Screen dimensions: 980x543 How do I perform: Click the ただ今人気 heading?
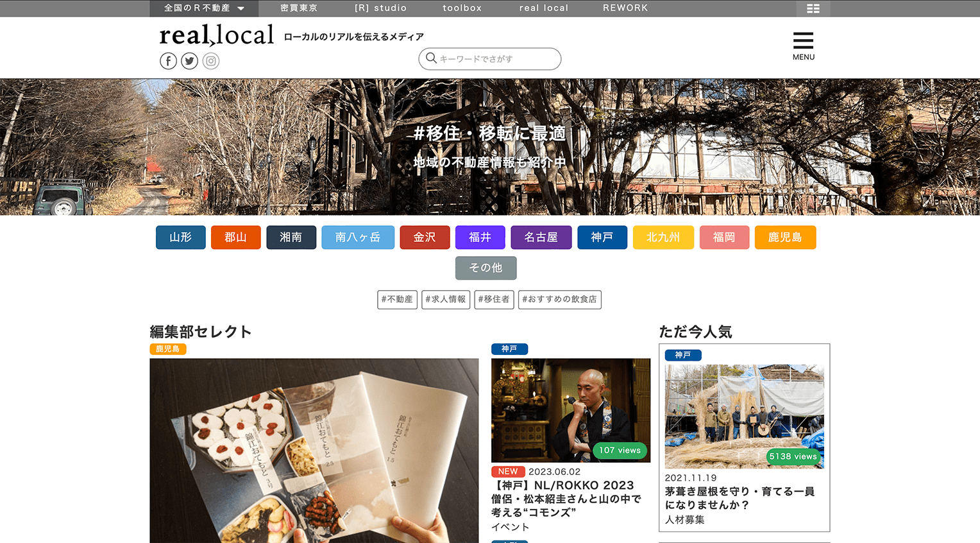tap(696, 332)
